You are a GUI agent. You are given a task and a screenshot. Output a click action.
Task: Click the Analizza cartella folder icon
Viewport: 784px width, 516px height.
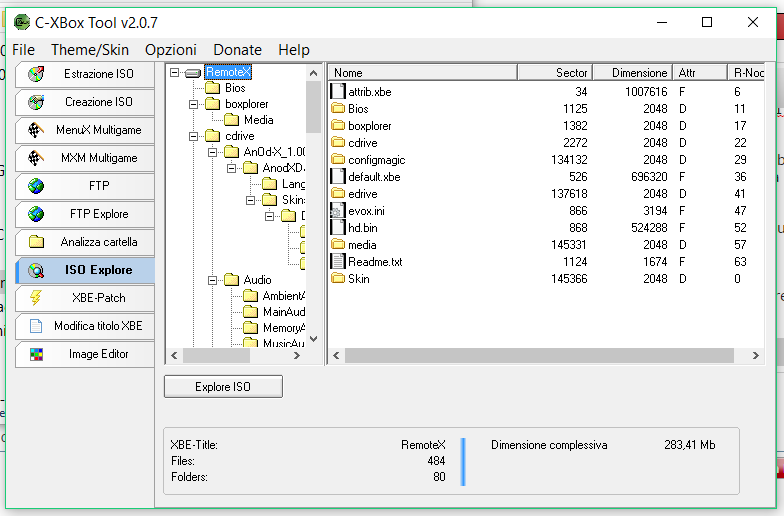[x=36, y=242]
